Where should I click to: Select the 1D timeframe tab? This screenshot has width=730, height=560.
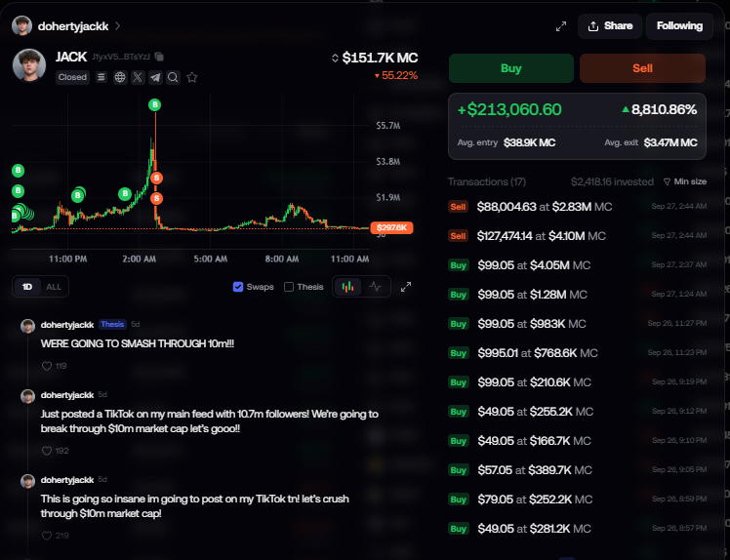tap(27, 287)
